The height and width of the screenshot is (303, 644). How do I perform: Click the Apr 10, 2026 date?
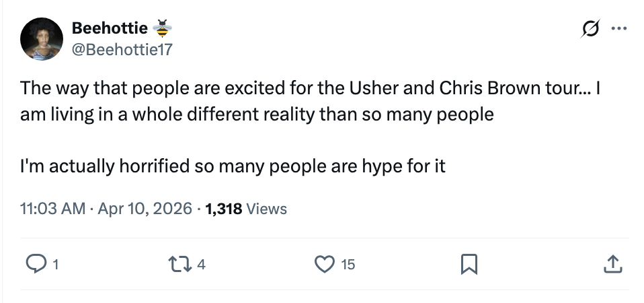[x=146, y=209]
